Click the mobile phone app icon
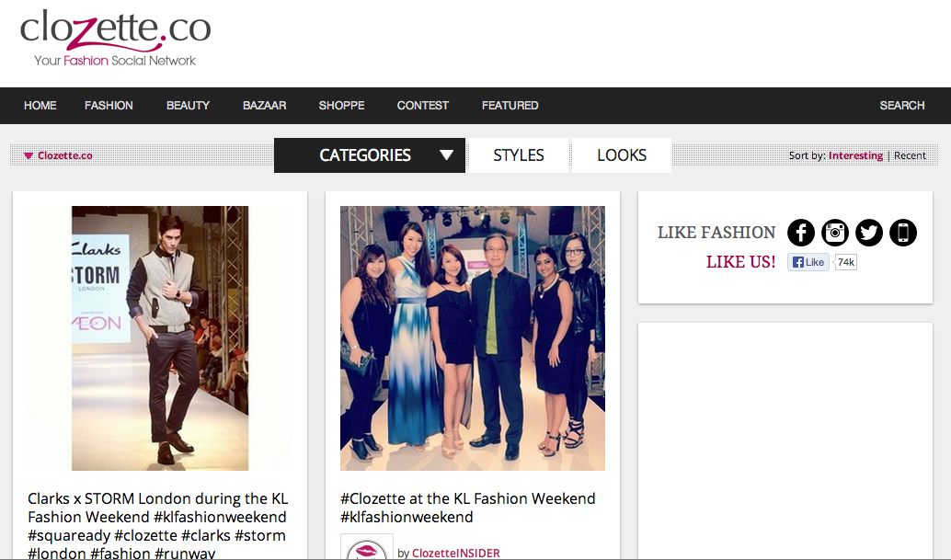The height and width of the screenshot is (560, 951). pos(903,233)
